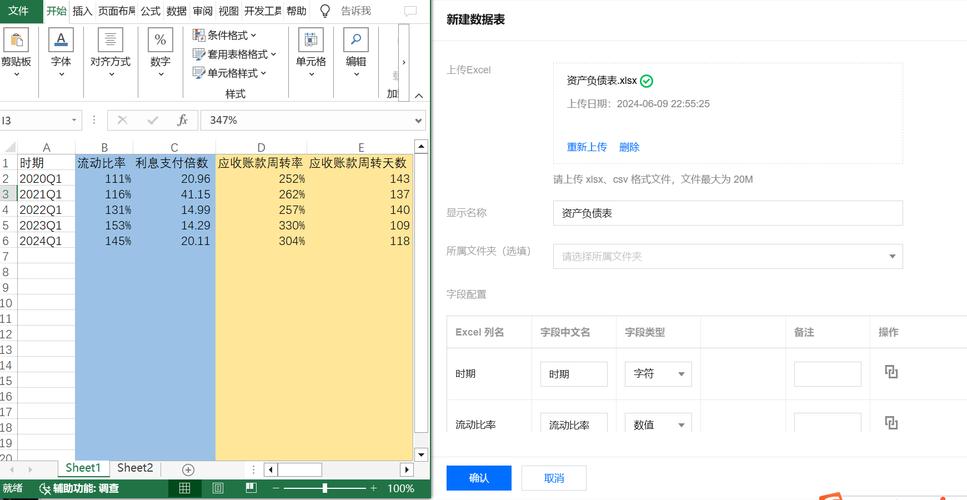Click the 应收账款周转天数 header cell

[x=359, y=163]
